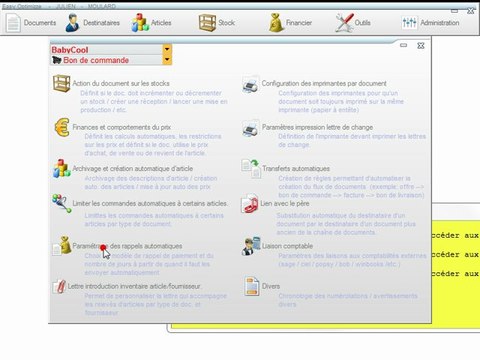Image resolution: width=480 pixels, height=360 pixels.
Task: Open the Administration menu
Action: pyautogui.click(x=440, y=23)
